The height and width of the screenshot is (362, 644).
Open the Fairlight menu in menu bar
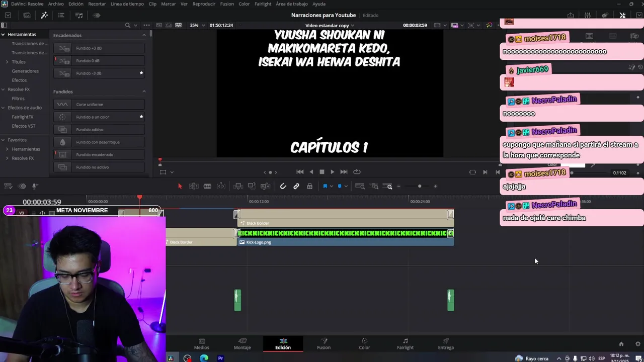[263, 4]
